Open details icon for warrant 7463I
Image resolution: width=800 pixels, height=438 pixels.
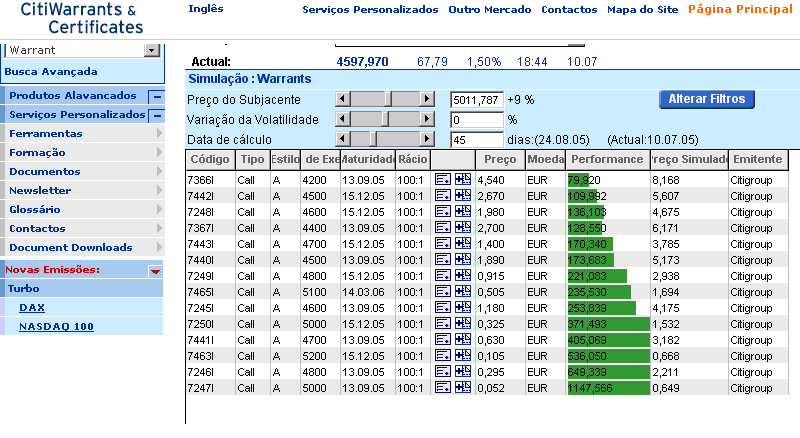(x=443, y=355)
